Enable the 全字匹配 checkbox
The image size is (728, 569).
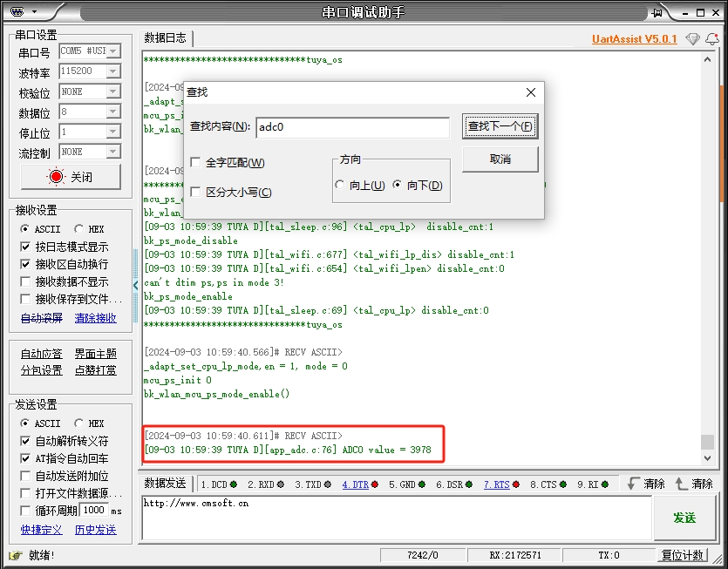(x=195, y=163)
